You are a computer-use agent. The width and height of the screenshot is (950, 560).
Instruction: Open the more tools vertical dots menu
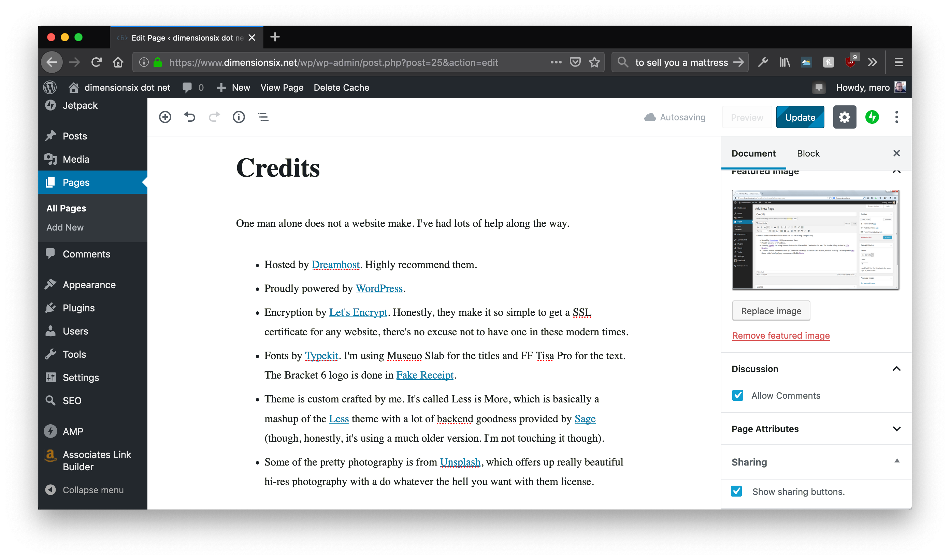896,117
